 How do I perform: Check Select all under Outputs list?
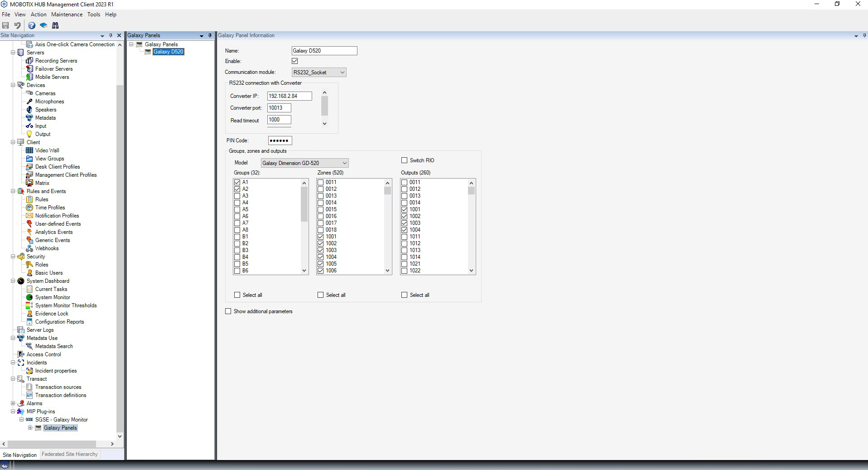[x=405, y=295]
